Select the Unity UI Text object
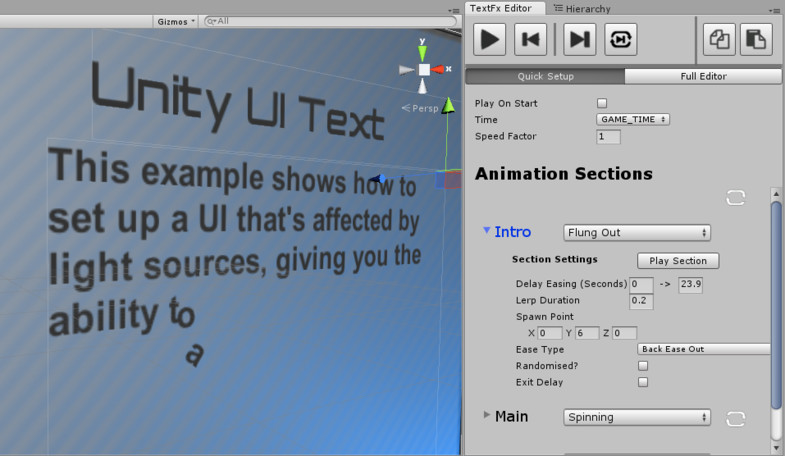 coord(238,101)
